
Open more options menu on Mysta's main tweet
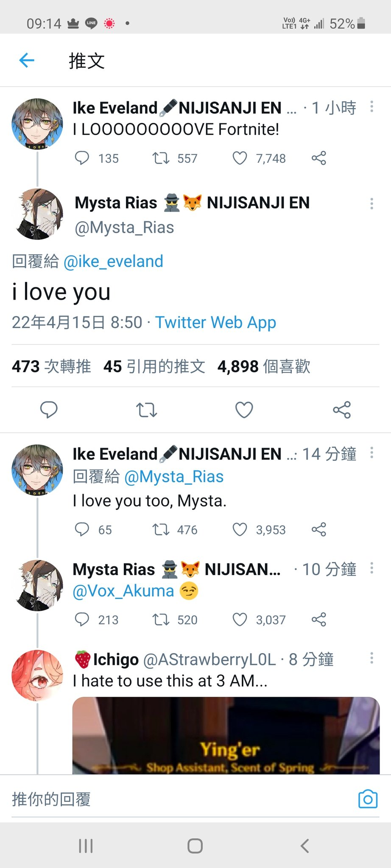click(371, 203)
